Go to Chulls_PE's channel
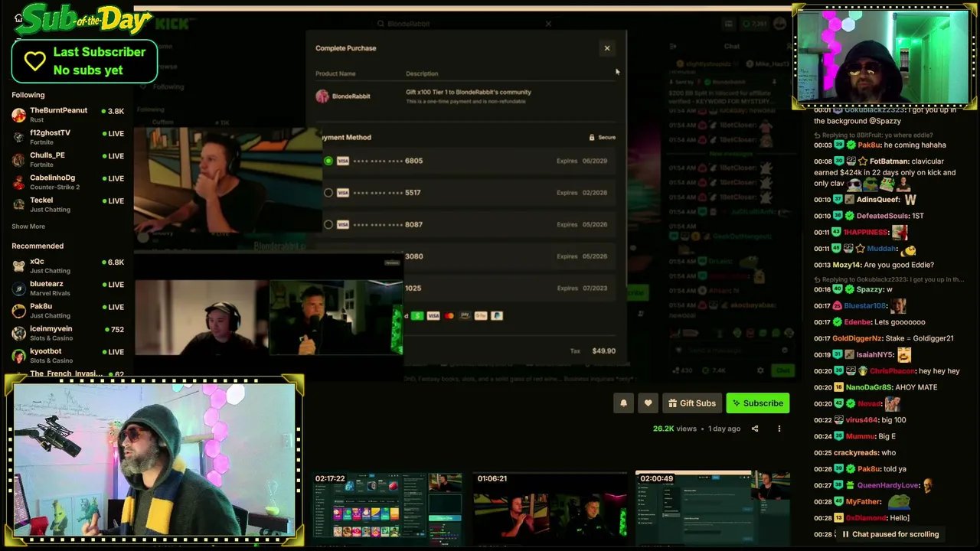980x551 pixels. point(67,160)
